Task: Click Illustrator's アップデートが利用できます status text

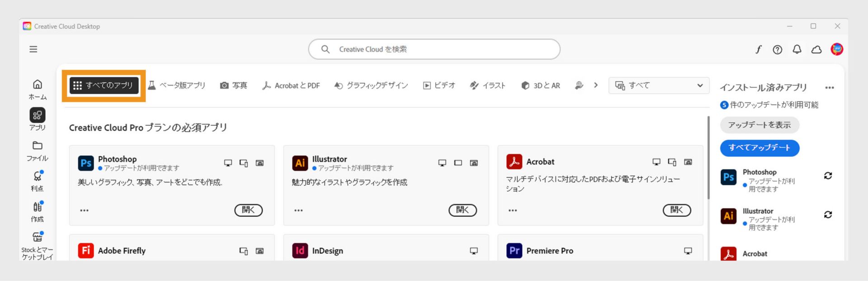Action: point(356,168)
